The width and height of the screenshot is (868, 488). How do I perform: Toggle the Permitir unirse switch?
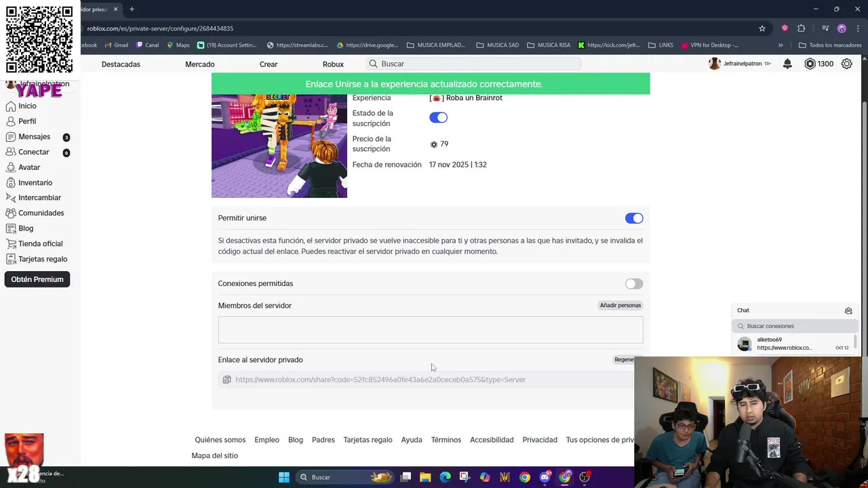[634, 218]
